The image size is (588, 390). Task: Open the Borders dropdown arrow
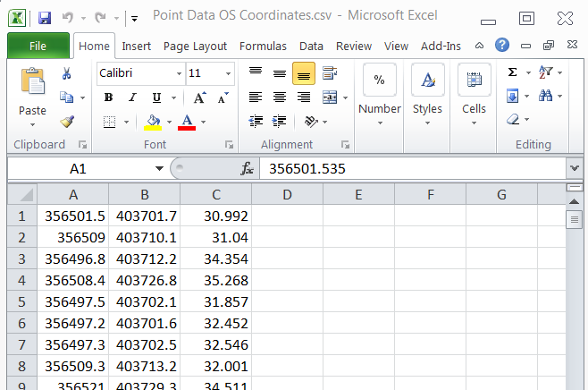point(126,122)
